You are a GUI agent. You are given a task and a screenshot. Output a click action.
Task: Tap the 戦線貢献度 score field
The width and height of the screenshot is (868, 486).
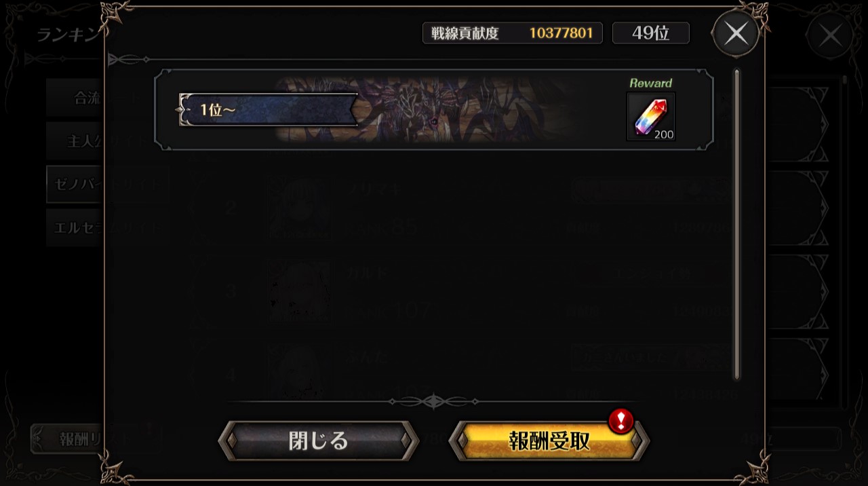[513, 33]
